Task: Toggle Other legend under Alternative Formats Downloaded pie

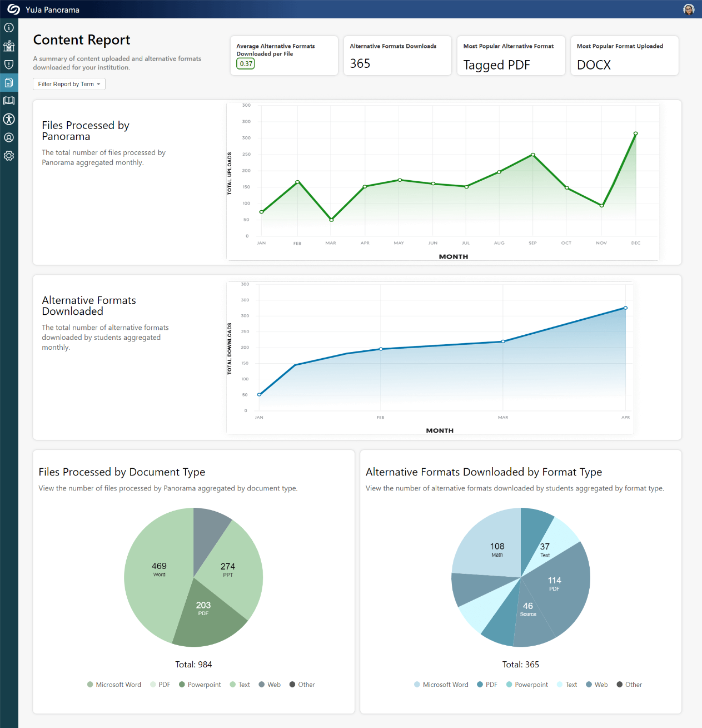Action: coord(629,685)
